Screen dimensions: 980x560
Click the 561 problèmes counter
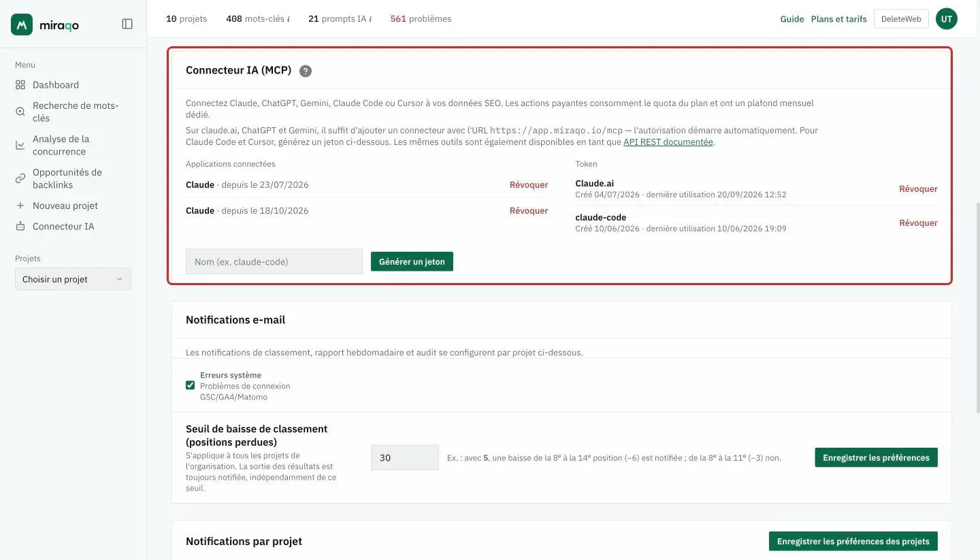pyautogui.click(x=421, y=19)
